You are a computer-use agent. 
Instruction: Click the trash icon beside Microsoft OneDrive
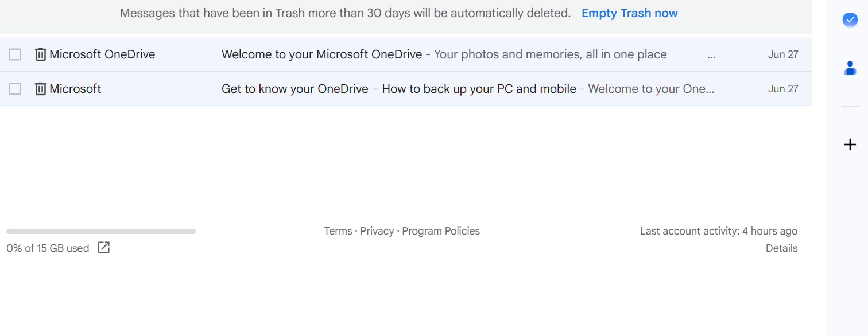[x=40, y=54]
